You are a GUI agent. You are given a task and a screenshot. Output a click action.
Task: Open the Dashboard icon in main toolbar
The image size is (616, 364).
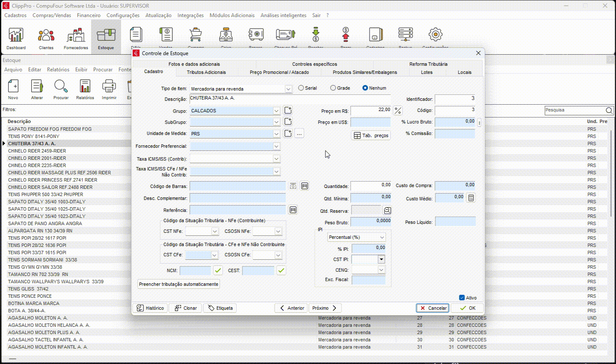point(16,38)
